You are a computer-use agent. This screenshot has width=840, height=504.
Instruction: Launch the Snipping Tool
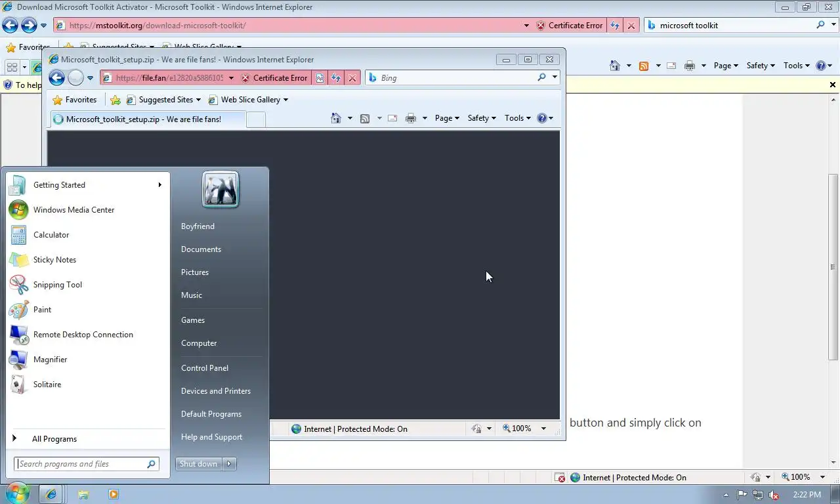point(58,285)
